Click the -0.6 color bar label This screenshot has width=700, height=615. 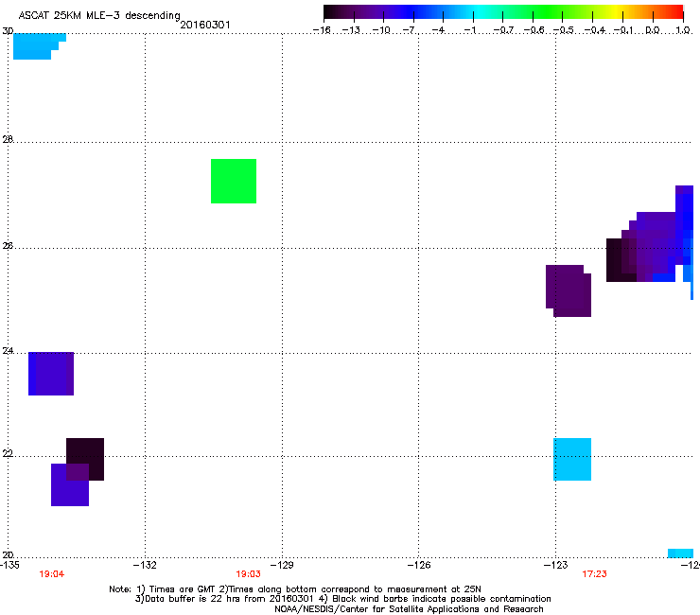point(534,30)
